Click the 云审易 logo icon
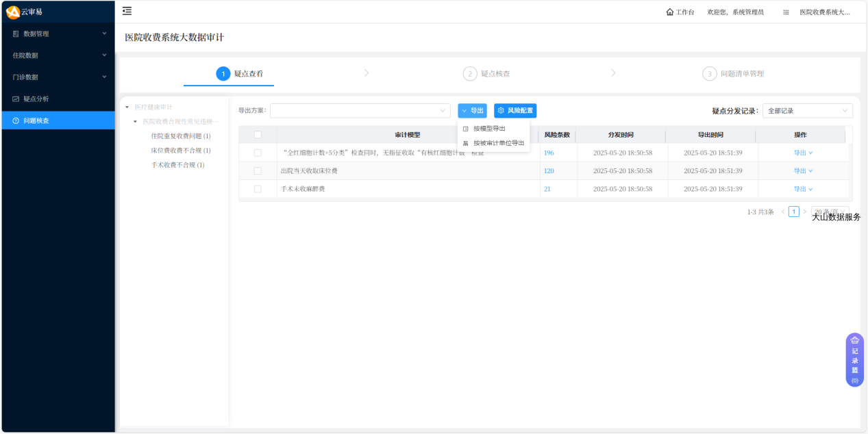 (x=12, y=12)
